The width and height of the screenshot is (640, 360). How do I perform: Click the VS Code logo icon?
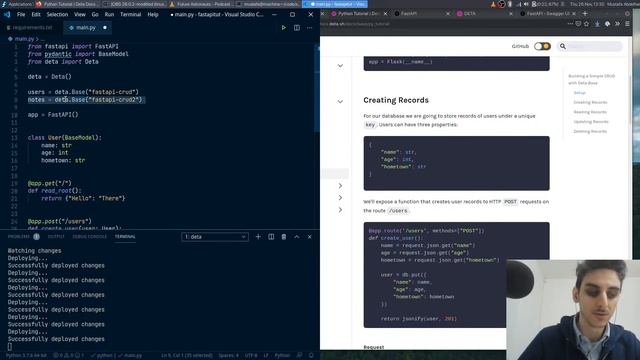point(7,14)
